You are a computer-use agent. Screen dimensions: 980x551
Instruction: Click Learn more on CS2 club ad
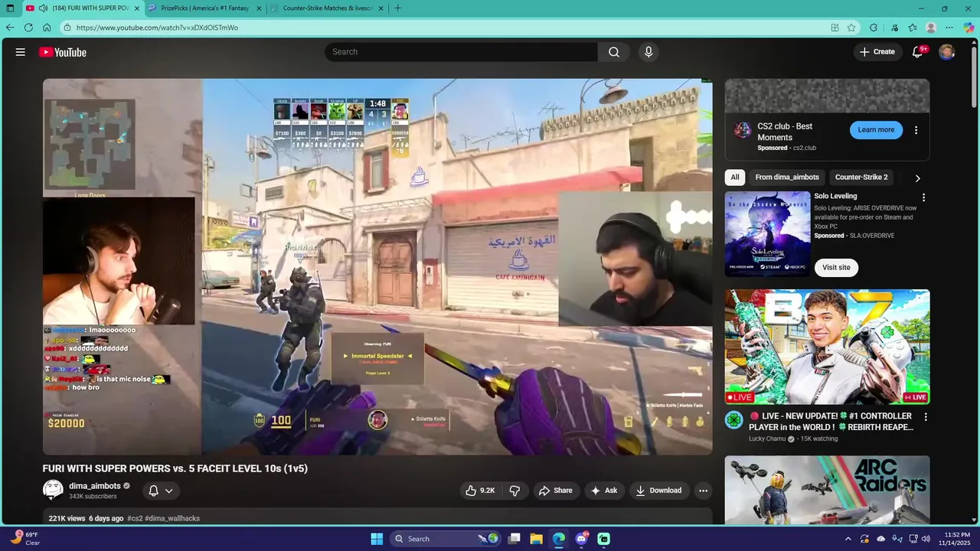(x=876, y=130)
